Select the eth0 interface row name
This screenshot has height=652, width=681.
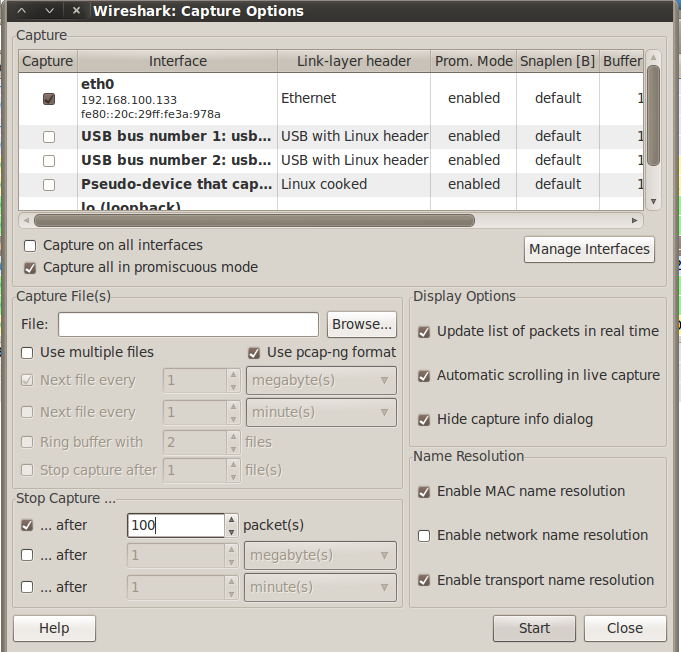pos(98,84)
